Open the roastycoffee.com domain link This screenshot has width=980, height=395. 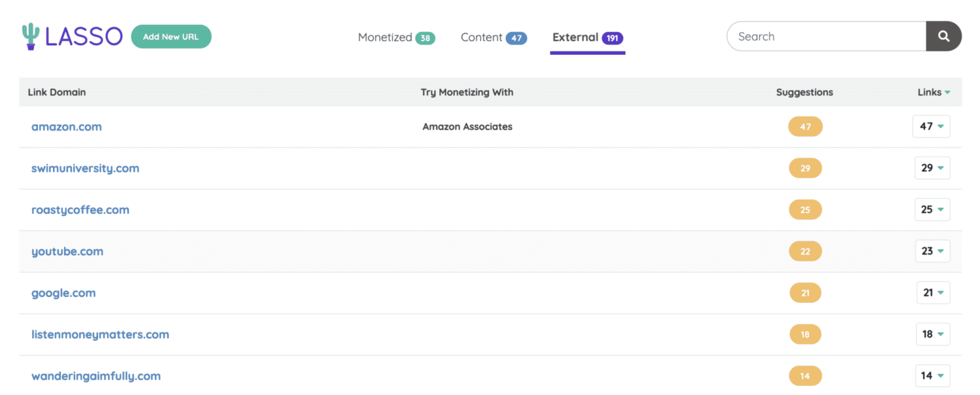pos(80,210)
